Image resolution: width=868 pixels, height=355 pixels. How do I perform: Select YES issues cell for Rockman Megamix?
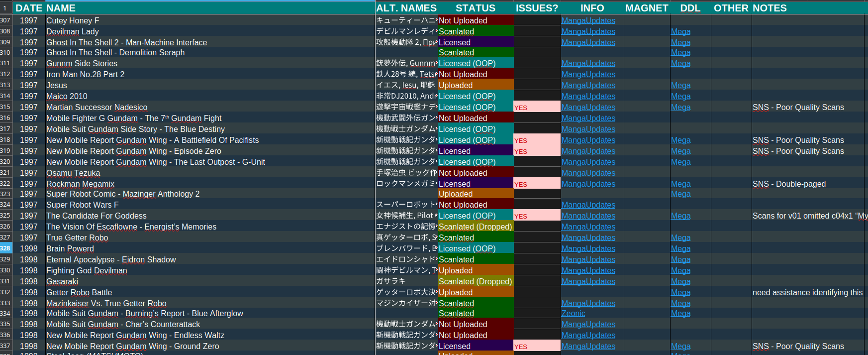point(537,184)
